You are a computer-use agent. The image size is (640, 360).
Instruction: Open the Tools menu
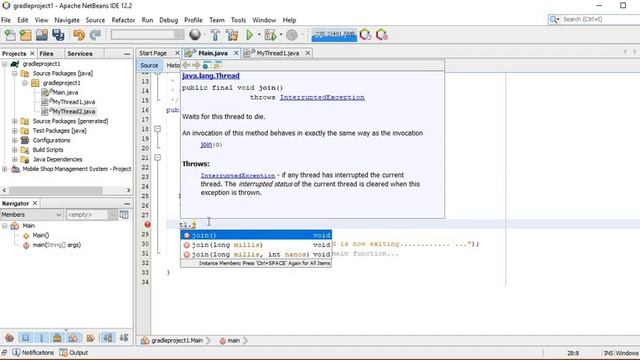238,20
